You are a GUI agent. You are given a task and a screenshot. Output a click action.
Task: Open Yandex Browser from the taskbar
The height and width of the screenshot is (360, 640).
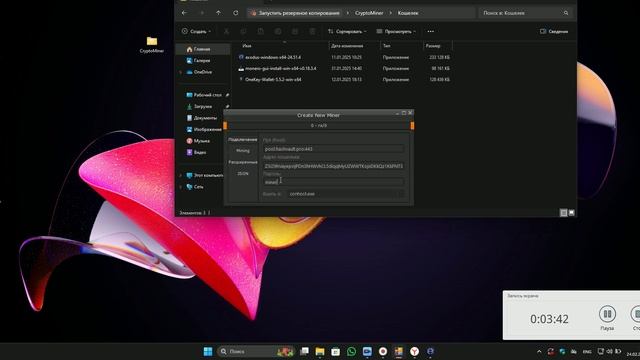pyautogui.click(x=414, y=351)
